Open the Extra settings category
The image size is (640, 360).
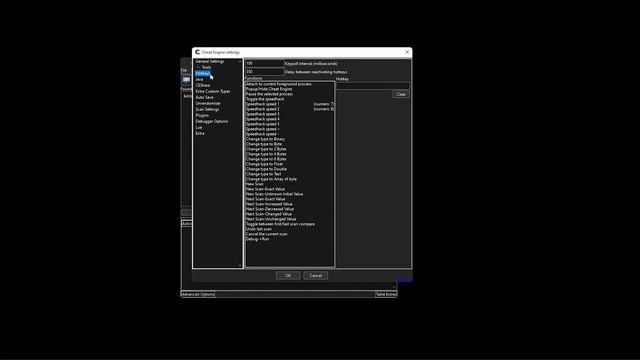(200, 133)
